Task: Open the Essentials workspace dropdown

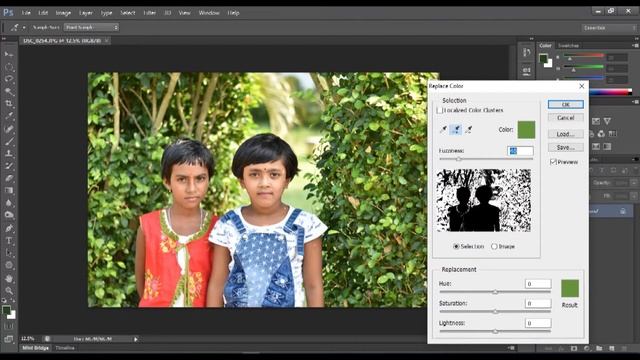Action: (609, 28)
